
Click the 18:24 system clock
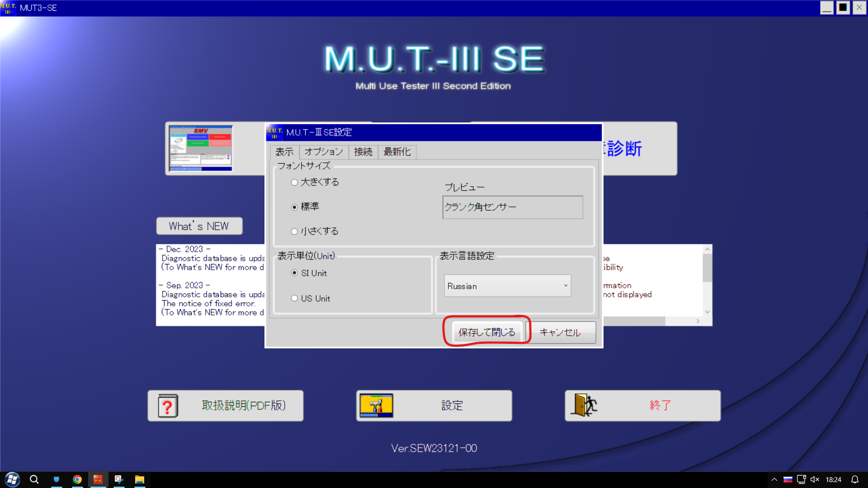[x=833, y=479]
